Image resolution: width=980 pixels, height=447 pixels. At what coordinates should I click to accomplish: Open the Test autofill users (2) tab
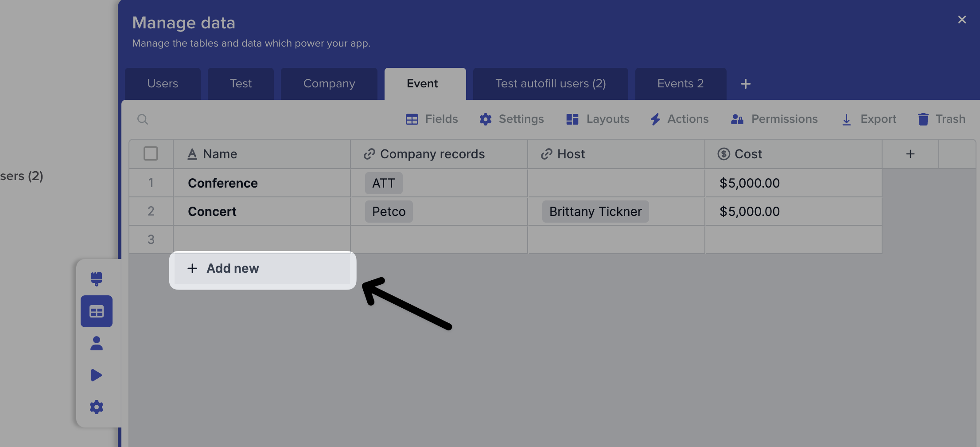550,84
